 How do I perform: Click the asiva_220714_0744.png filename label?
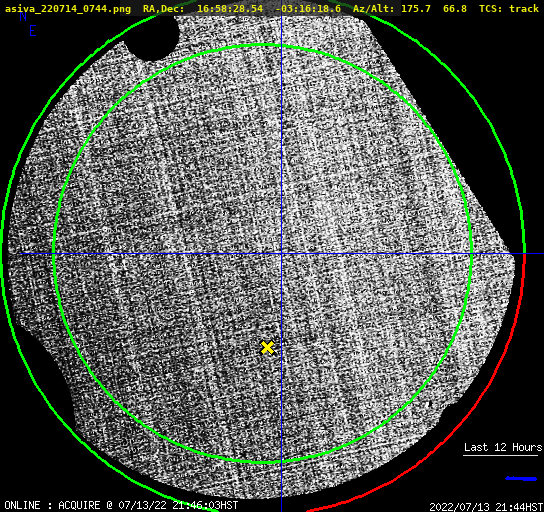pyautogui.click(x=68, y=8)
